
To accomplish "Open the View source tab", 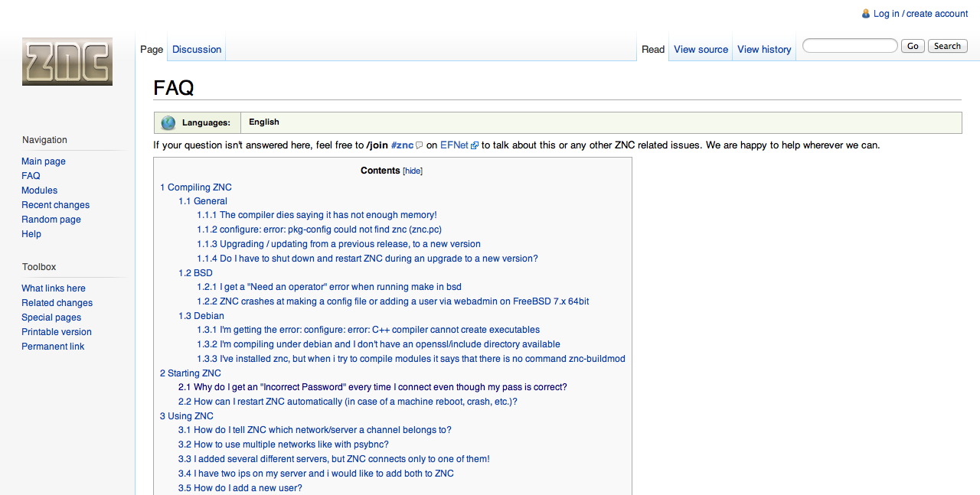I will click(701, 49).
